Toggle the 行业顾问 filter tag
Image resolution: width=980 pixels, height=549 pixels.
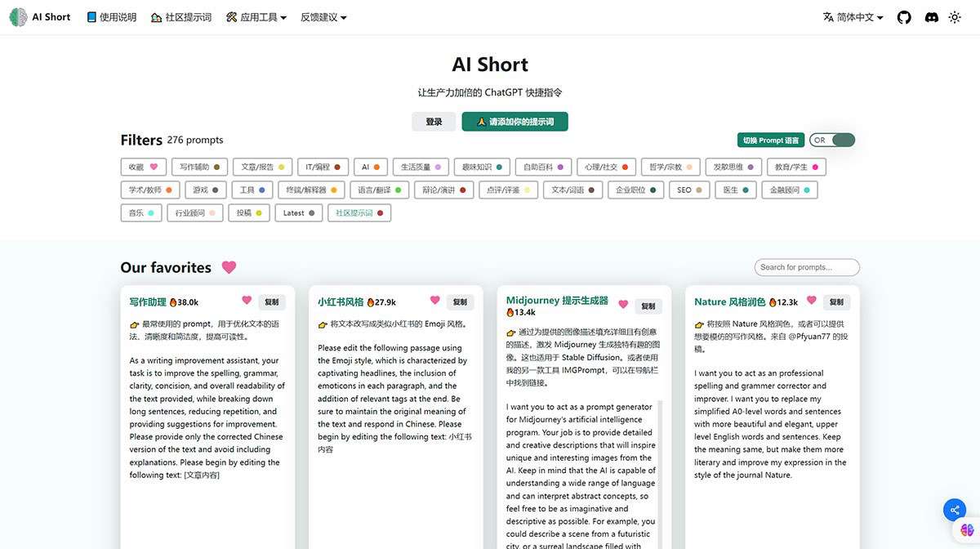(194, 212)
